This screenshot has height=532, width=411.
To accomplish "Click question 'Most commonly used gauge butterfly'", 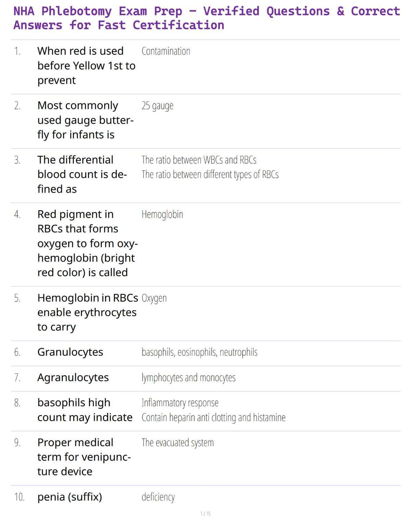I will pyautogui.click(x=86, y=120).
